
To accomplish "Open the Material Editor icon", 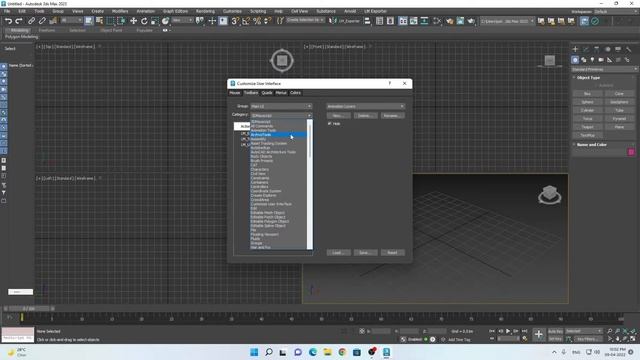I will click(437, 21).
